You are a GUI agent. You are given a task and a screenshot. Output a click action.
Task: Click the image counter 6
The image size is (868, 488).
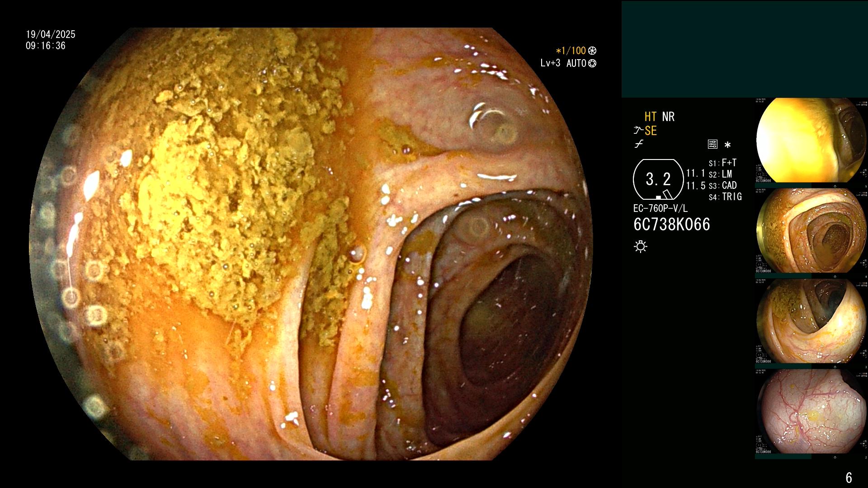click(x=849, y=478)
